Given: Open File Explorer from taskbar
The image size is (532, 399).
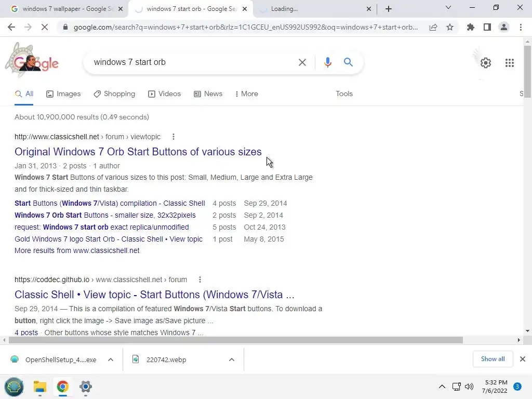Looking at the screenshot, I should (39, 387).
